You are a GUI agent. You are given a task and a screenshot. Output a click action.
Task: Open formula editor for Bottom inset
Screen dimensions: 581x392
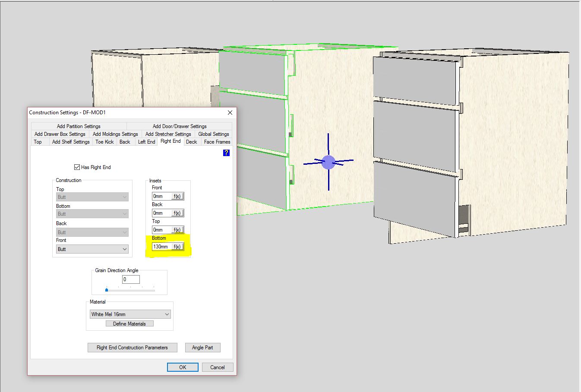177,247
